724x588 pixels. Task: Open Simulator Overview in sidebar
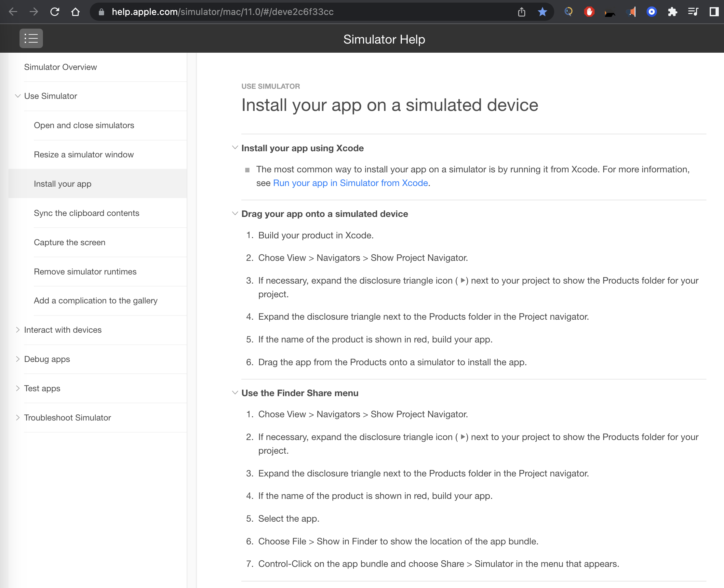[60, 67]
